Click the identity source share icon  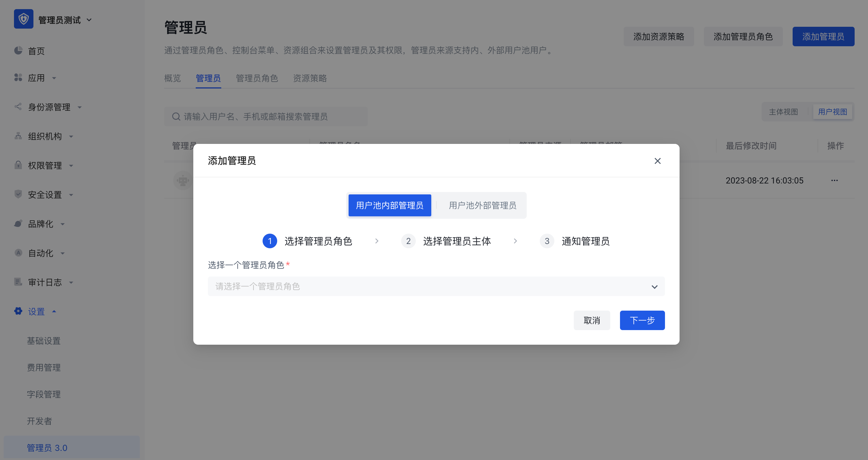[x=18, y=107]
